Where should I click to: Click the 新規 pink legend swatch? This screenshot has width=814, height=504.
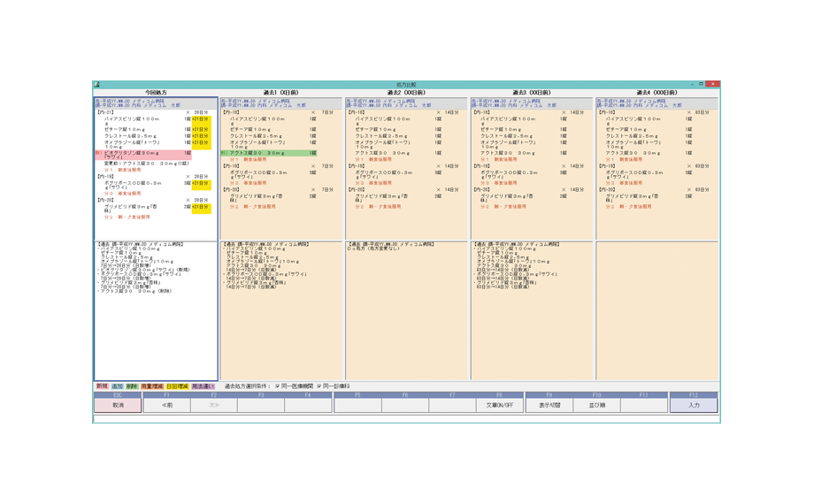click(102, 386)
